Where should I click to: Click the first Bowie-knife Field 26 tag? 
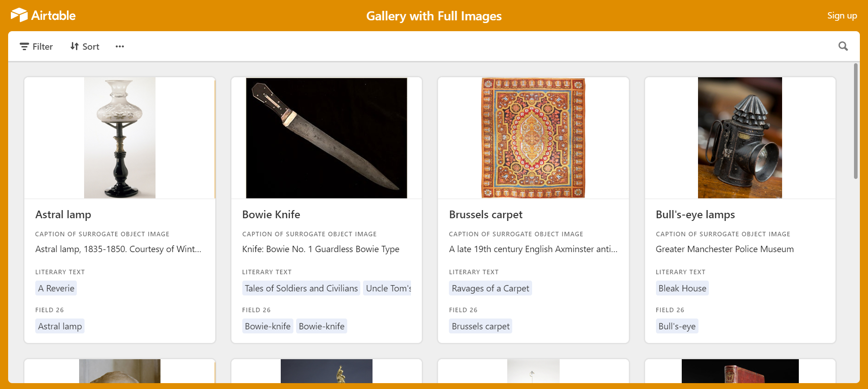268,326
